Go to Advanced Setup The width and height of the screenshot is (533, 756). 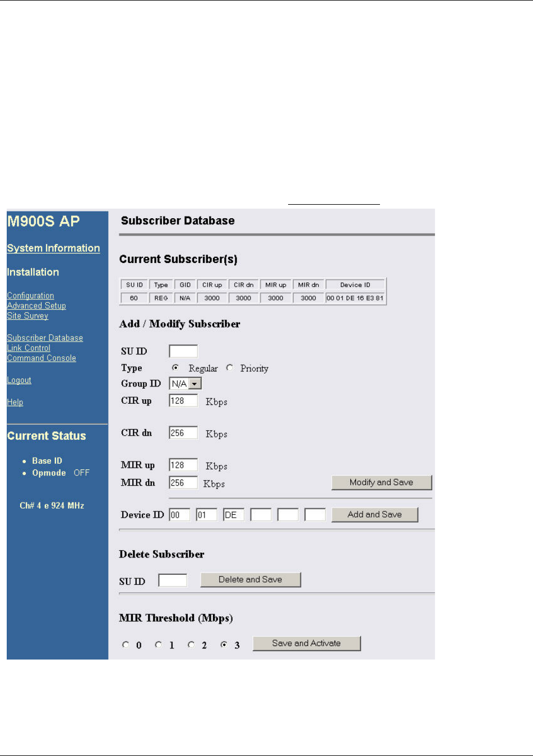coord(36,306)
